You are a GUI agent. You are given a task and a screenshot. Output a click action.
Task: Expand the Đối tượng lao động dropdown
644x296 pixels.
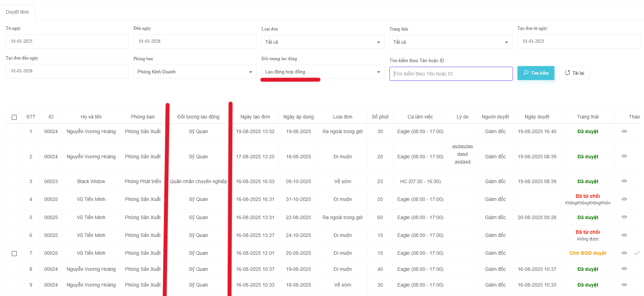click(x=323, y=72)
